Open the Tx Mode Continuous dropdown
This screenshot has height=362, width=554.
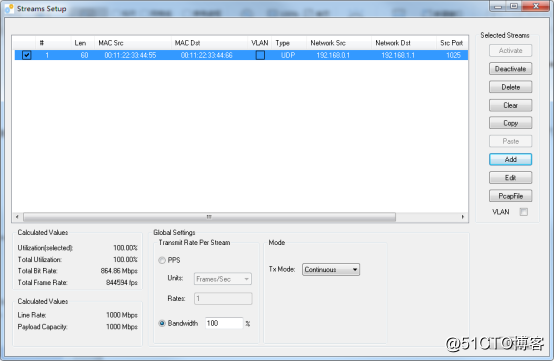[x=331, y=269]
